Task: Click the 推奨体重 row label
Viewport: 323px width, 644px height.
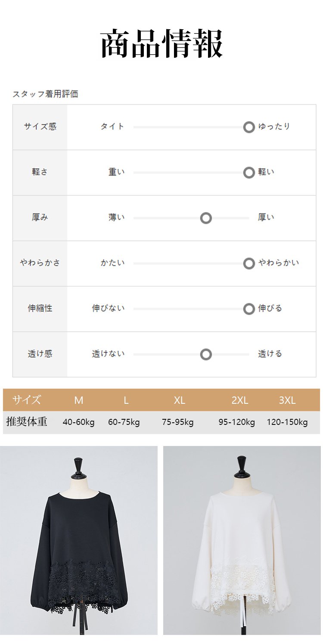Action: point(27,422)
